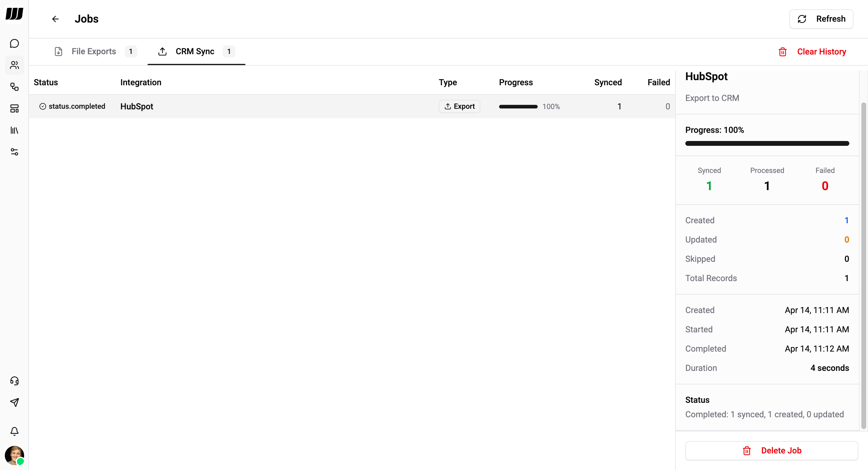Open the send/campaigns sidebar icon

pos(14,403)
